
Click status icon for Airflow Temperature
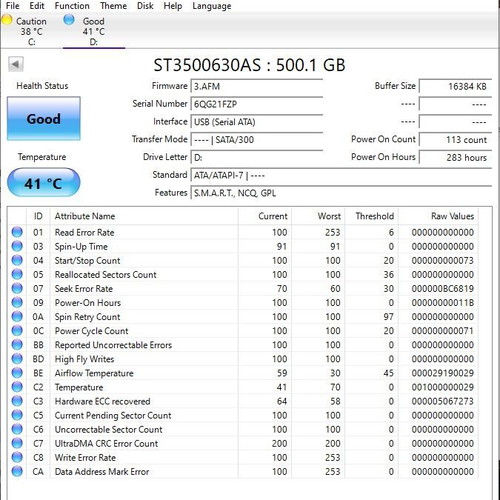click(x=17, y=373)
